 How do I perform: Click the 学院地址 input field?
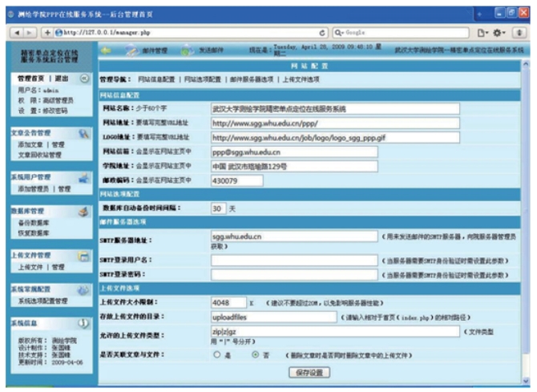(294, 167)
